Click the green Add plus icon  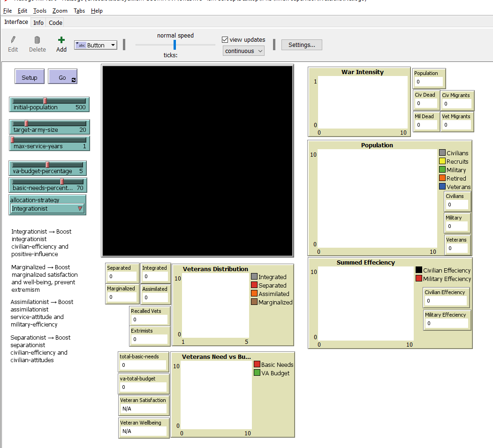61,40
